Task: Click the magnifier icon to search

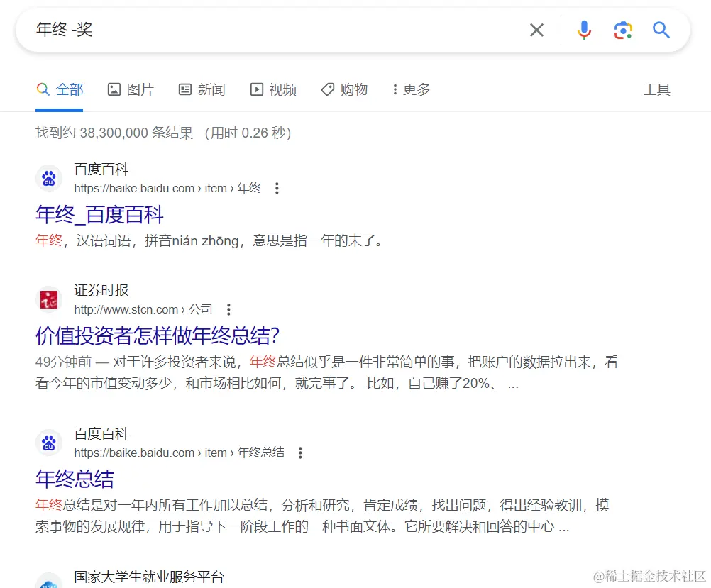Action: [661, 30]
